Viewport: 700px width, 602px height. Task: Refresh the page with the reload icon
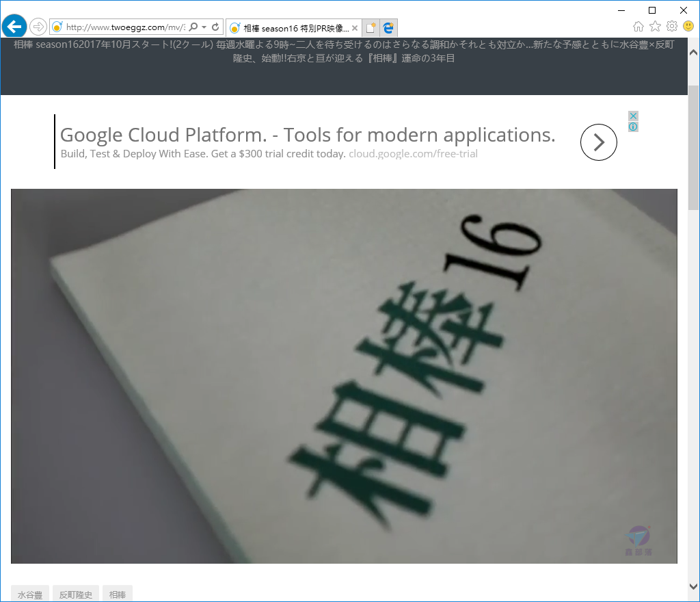coord(215,27)
